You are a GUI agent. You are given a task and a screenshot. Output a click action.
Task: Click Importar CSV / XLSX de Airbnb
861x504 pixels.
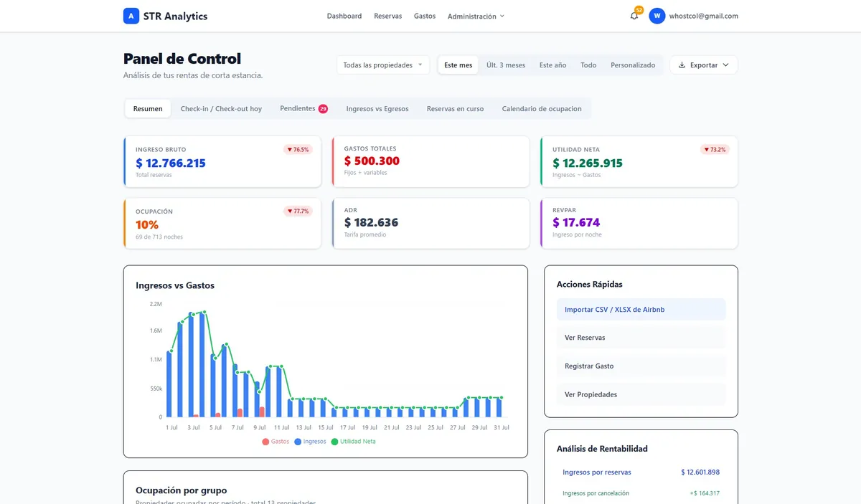641,310
